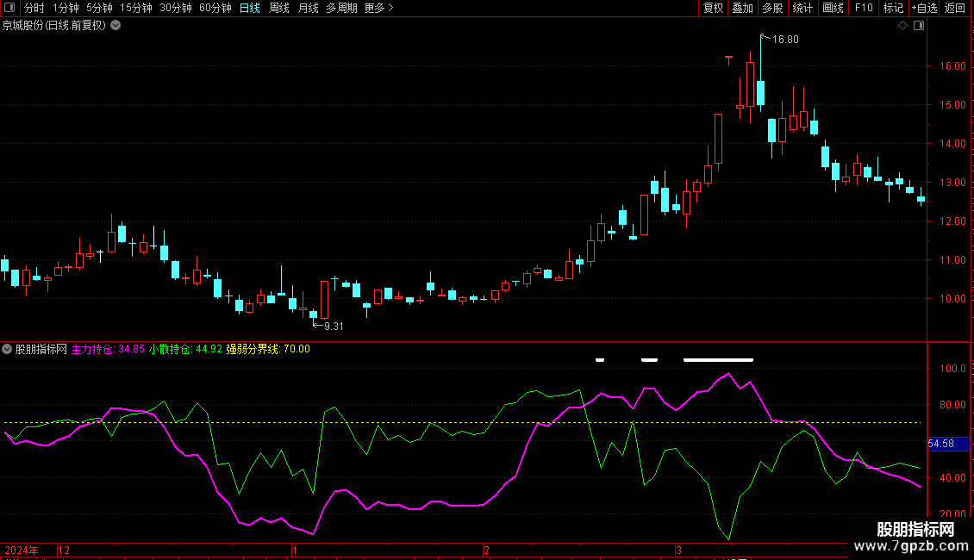Viewport: 974px width, 560px height.
Task: Click 主力持仓: 34.85 value label
Action: (x=108, y=349)
